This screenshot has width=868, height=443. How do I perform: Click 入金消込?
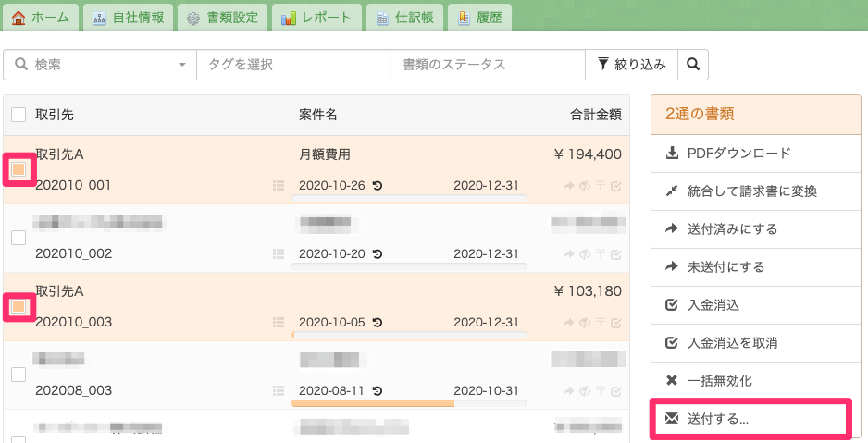point(756,305)
